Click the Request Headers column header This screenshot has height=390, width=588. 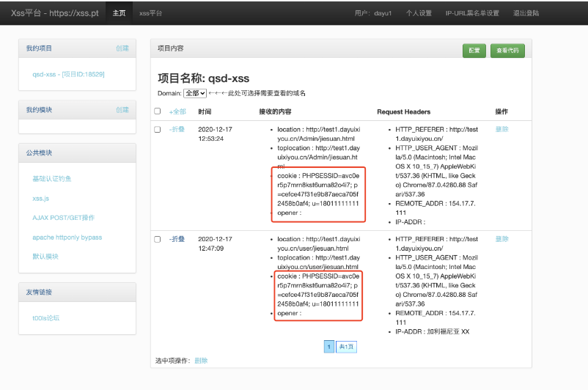[x=403, y=111]
